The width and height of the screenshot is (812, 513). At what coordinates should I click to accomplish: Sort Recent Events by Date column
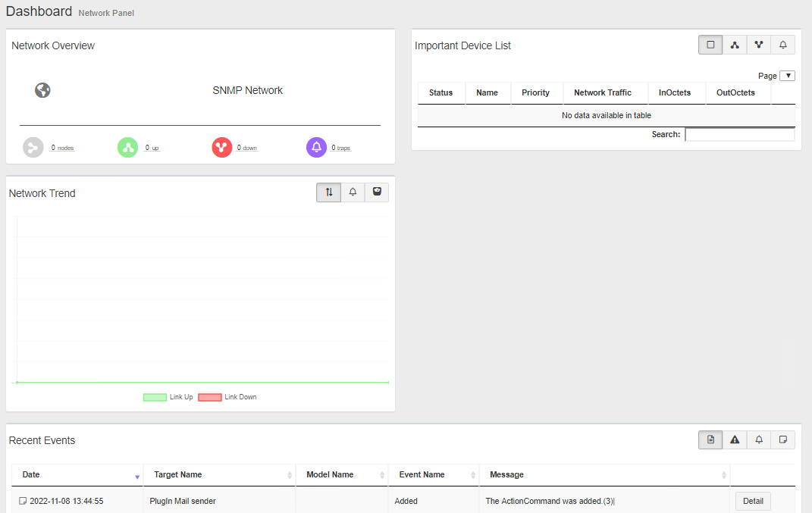pyautogui.click(x=77, y=475)
